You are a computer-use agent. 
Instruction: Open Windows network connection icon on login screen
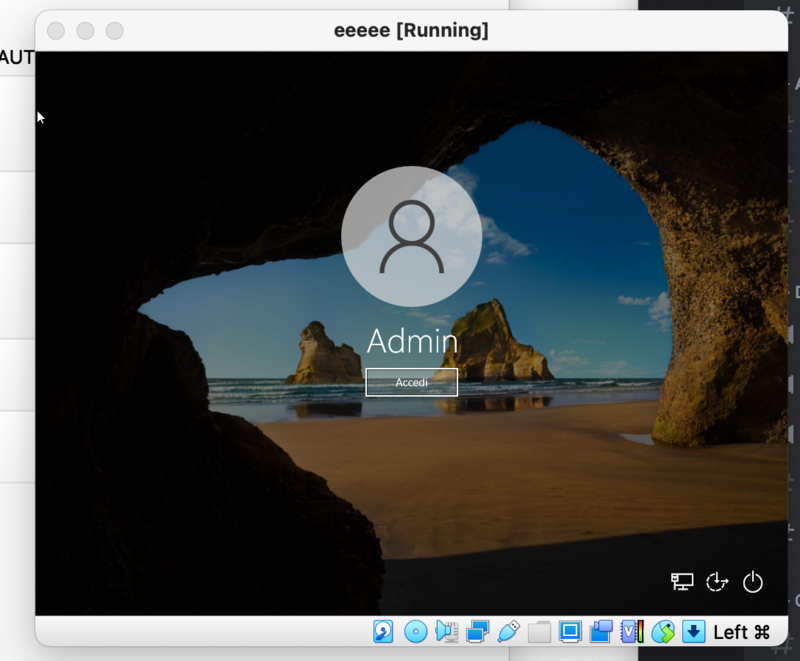point(682,582)
